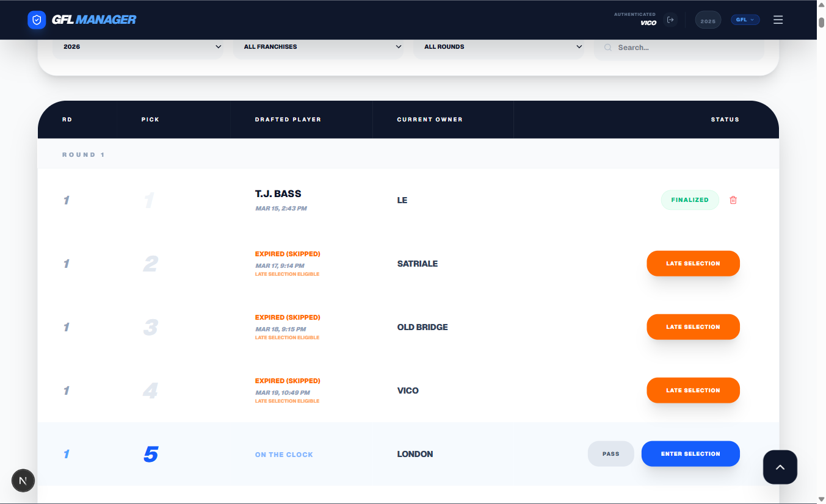This screenshot has width=826, height=504.
Task: Click Late Selection for Satriale
Action: point(693,264)
